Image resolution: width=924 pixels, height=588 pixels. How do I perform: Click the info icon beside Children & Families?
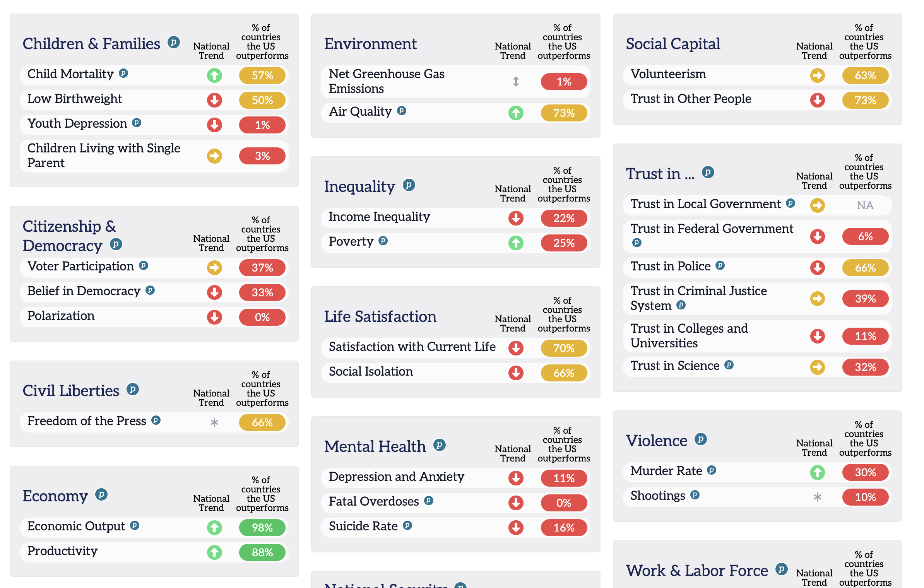tap(174, 42)
